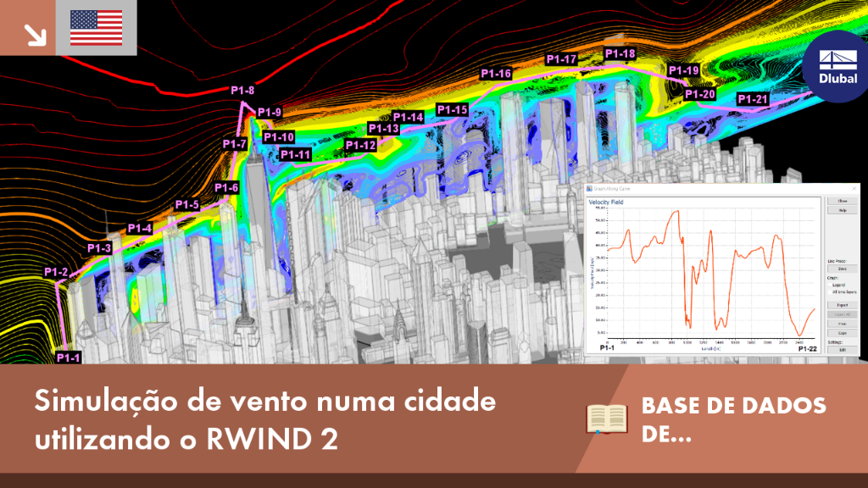Click the Close button in graph dialog
This screenshot has width=868, height=488.
coord(843,201)
